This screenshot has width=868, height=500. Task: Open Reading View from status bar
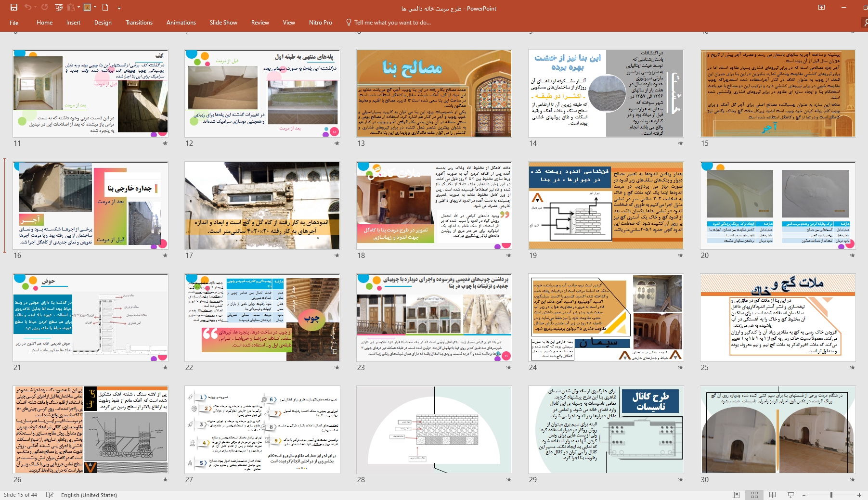tap(772, 495)
